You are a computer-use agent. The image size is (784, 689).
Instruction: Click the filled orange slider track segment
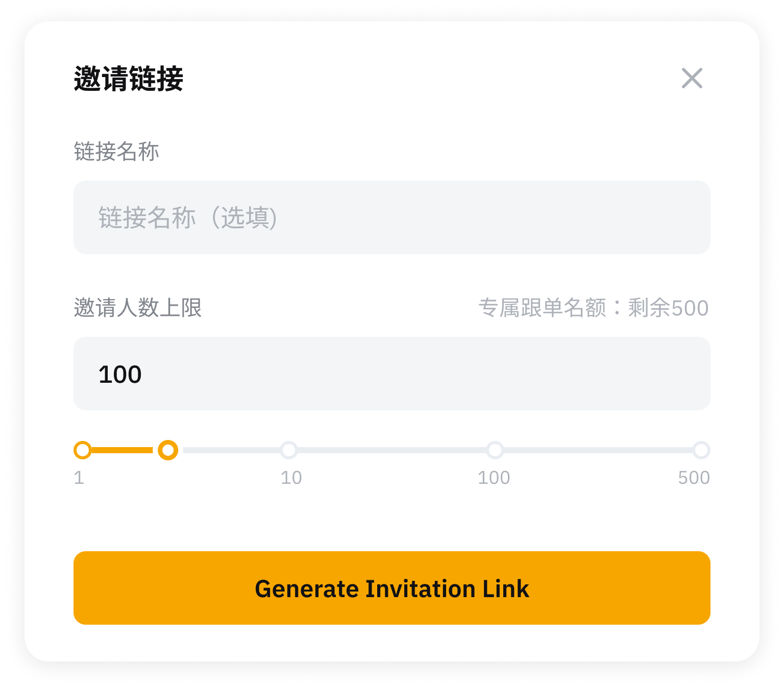click(x=122, y=450)
